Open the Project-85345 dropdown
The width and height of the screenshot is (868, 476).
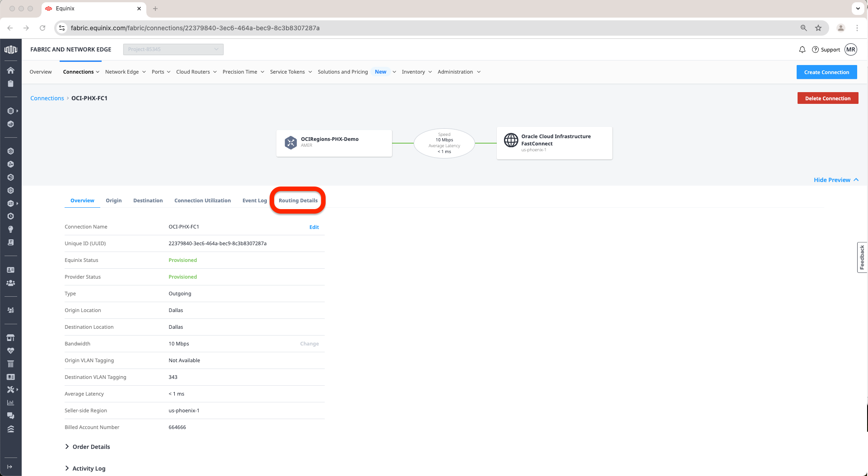click(x=173, y=49)
